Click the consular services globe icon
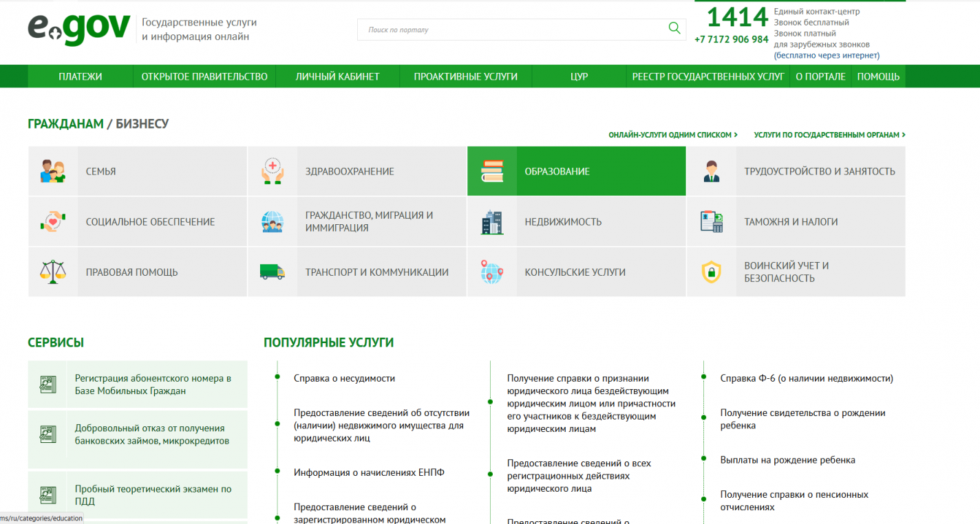 492,272
